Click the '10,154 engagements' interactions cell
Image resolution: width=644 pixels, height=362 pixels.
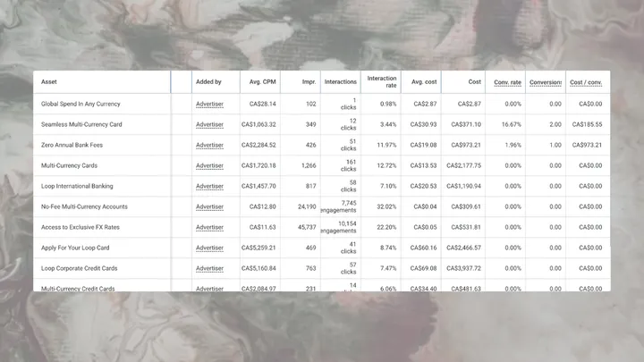[x=339, y=227]
